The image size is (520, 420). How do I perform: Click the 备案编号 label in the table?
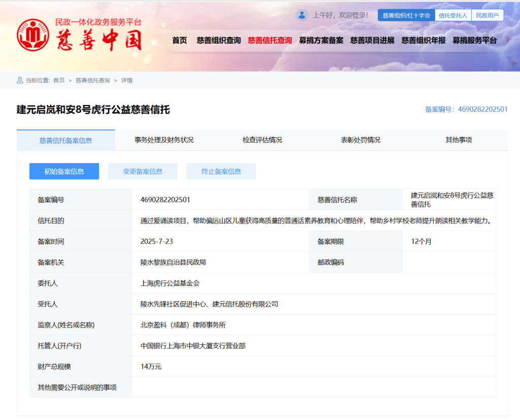click(x=51, y=200)
